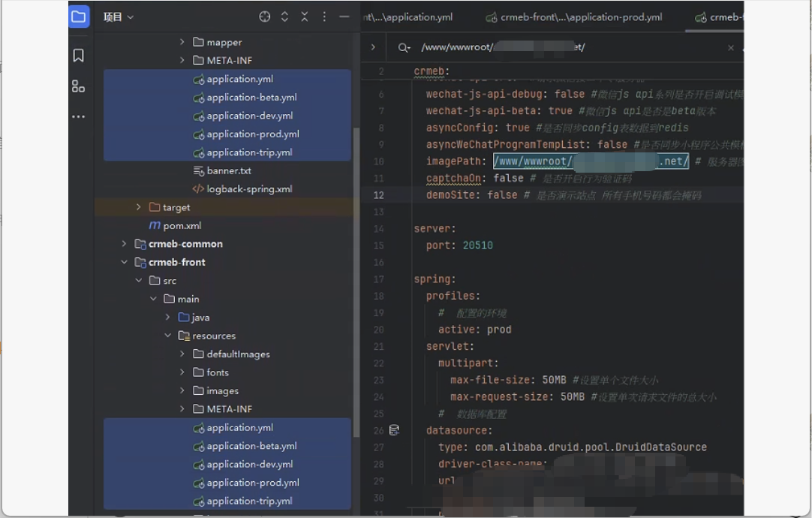Expand the java folder
Viewport: 812px width, 518px height.
pos(167,317)
